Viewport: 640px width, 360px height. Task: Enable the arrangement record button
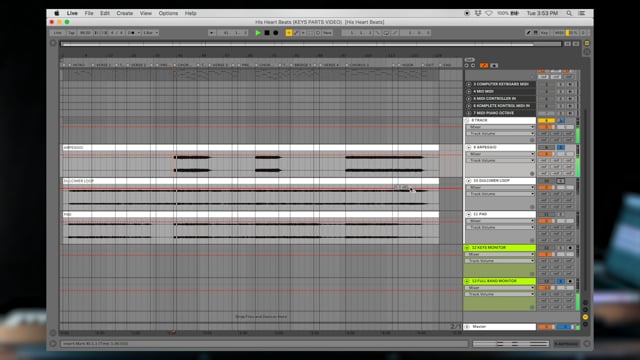point(276,33)
